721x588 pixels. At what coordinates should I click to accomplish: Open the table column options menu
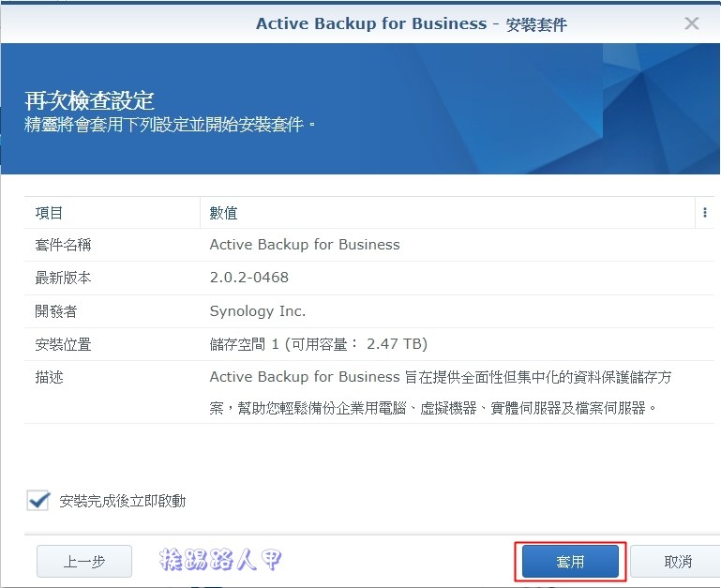[704, 213]
